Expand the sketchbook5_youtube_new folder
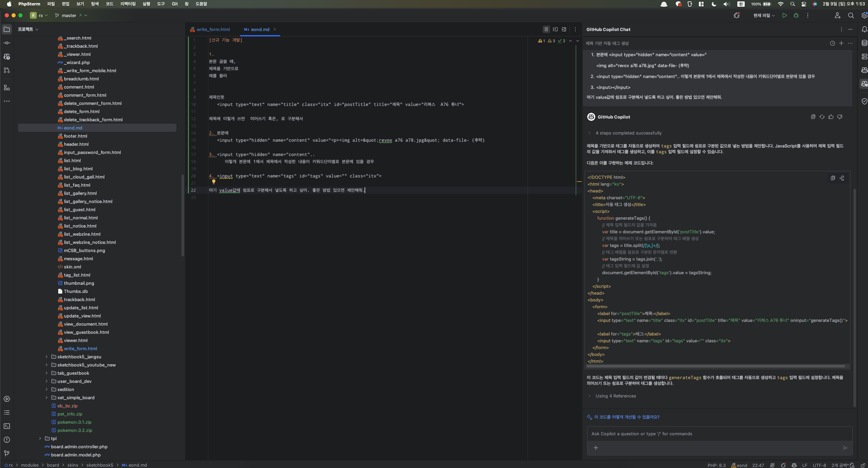This screenshot has width=868, height=468. click(x=47, y=365)
